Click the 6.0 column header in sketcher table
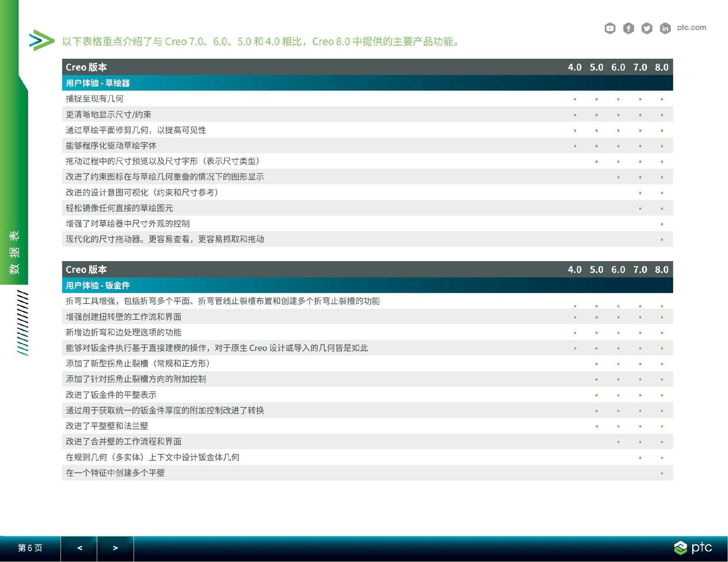Image resolution: width=728 pixels, height=562 pixels. (x=618, y=67)
